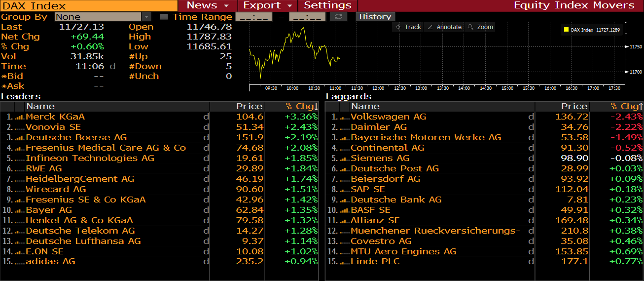Image resolution: width=644 pixels, height=281 pixels.
Task: Click the Time Range end time field
Action: click(307, 17)
